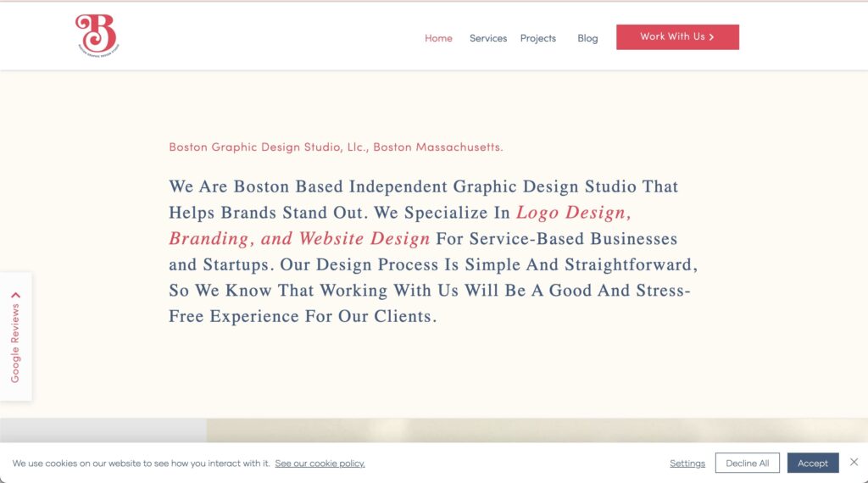This screenshot has height=483, width=868.
Task: Click the cookie notice sentence text
Action: click(x=142, y=463)
